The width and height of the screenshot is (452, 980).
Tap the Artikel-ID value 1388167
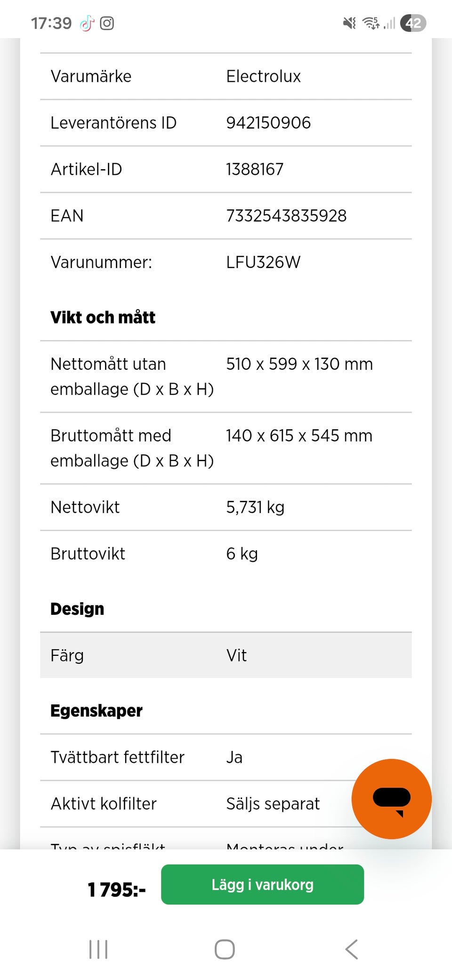255,169
